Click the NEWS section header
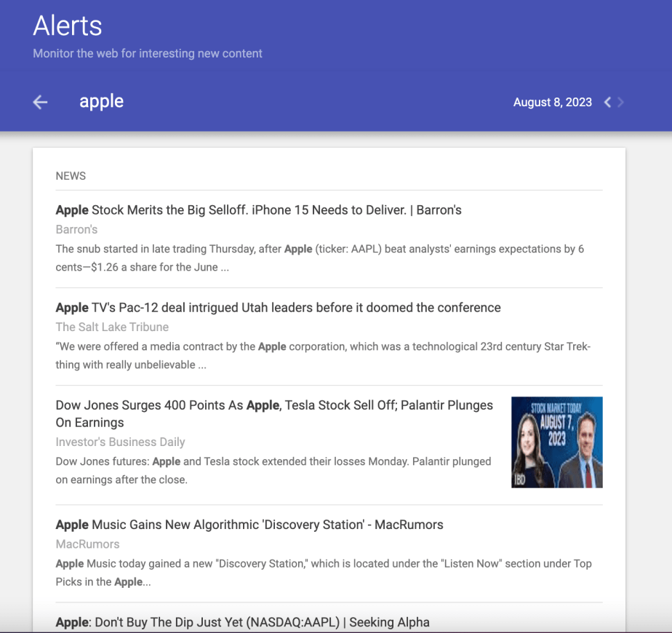This screenshot has width=672, height=633. coord(71,176)
